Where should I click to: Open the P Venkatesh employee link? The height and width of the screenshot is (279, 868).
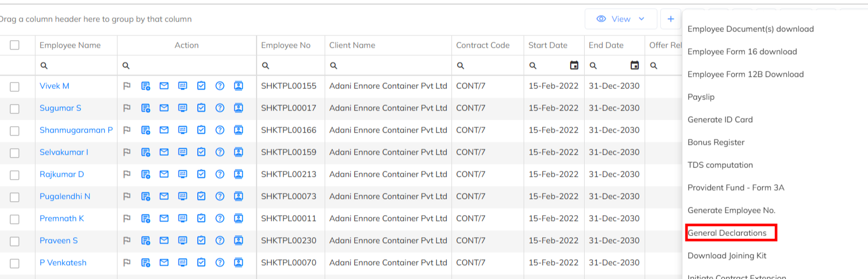coord(63,263)
